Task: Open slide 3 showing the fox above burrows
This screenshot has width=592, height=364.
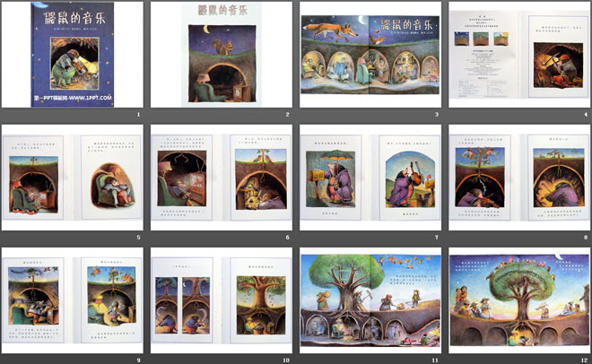Action: coord(369,56)
